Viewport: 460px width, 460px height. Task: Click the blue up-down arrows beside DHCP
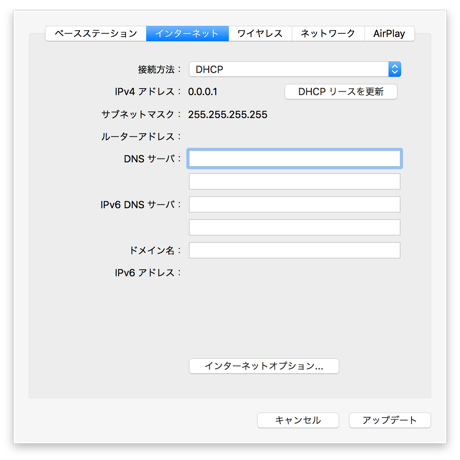click(394, 69)
